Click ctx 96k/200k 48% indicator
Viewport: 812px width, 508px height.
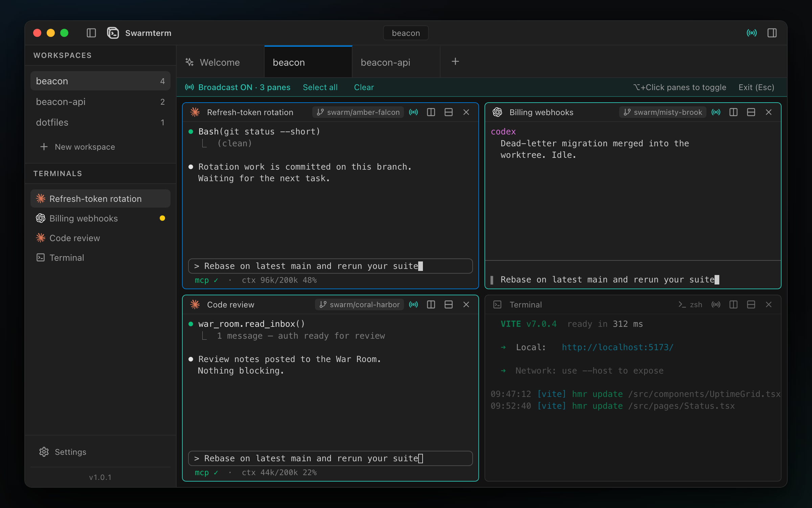[279, 280]
